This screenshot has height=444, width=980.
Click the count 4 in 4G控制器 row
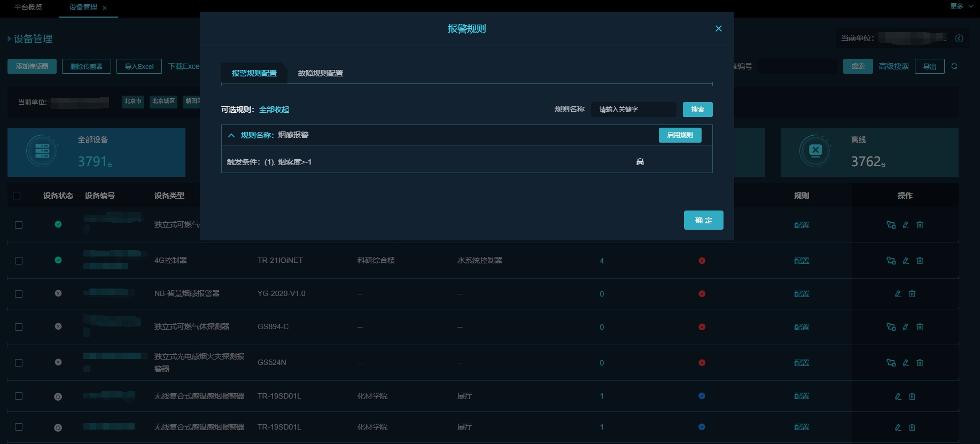[x=602, y=261]
